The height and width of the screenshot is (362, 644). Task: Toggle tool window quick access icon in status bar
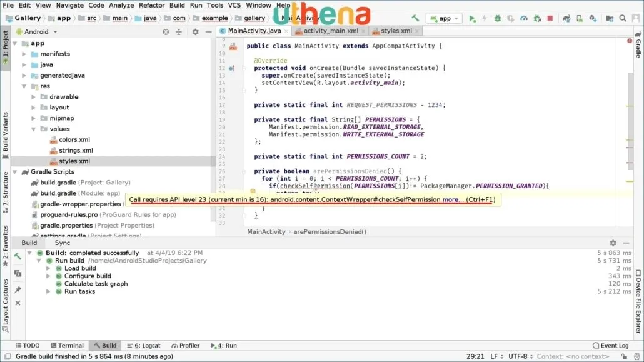8,356
